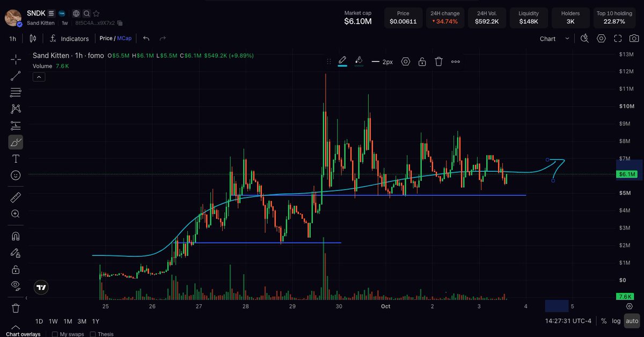Open the Fibonacci retracement tools

click(x=16, y=92)
